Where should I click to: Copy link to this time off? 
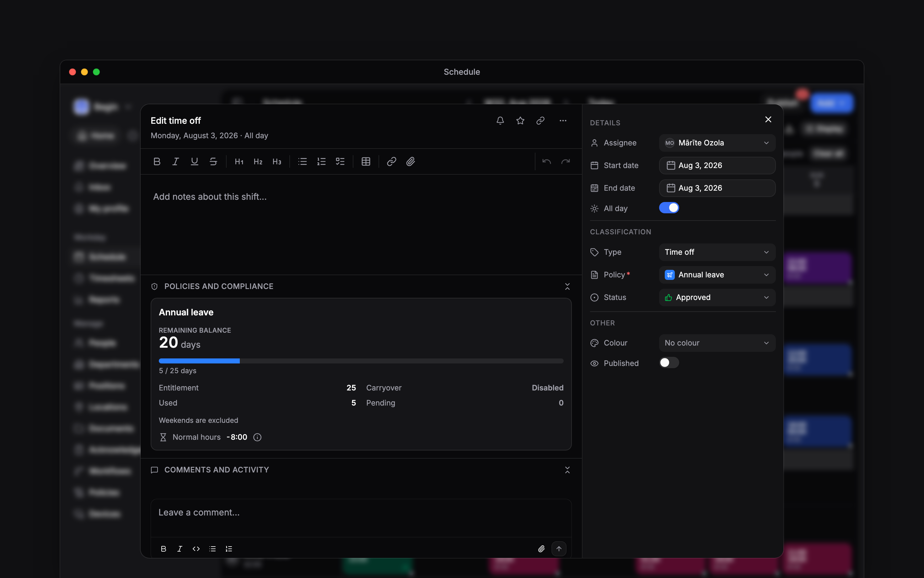[x=540, y=121]
